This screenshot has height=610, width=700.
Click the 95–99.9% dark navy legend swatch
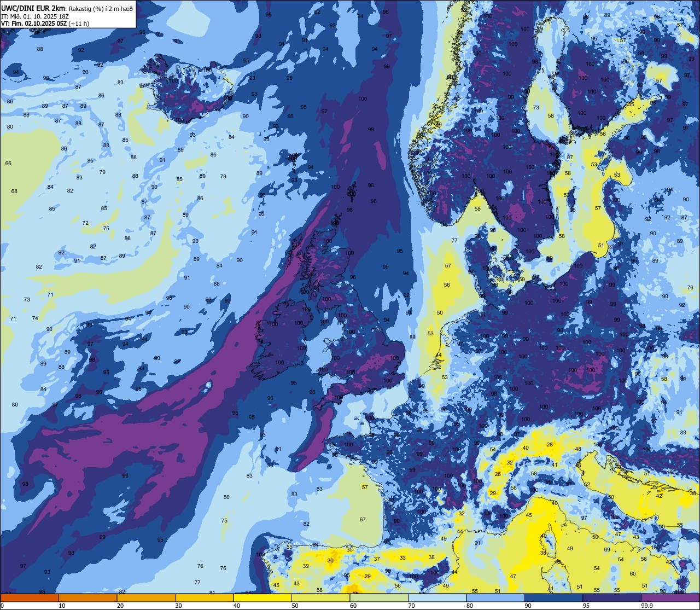coord(612,598)
